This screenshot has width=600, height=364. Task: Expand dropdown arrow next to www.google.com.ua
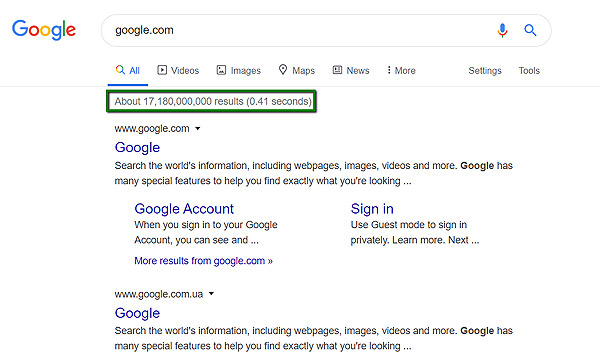[211, 294]
